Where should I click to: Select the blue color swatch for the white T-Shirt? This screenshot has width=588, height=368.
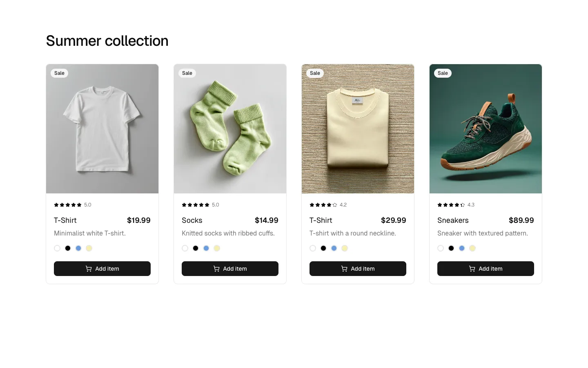tap(78, 248)
